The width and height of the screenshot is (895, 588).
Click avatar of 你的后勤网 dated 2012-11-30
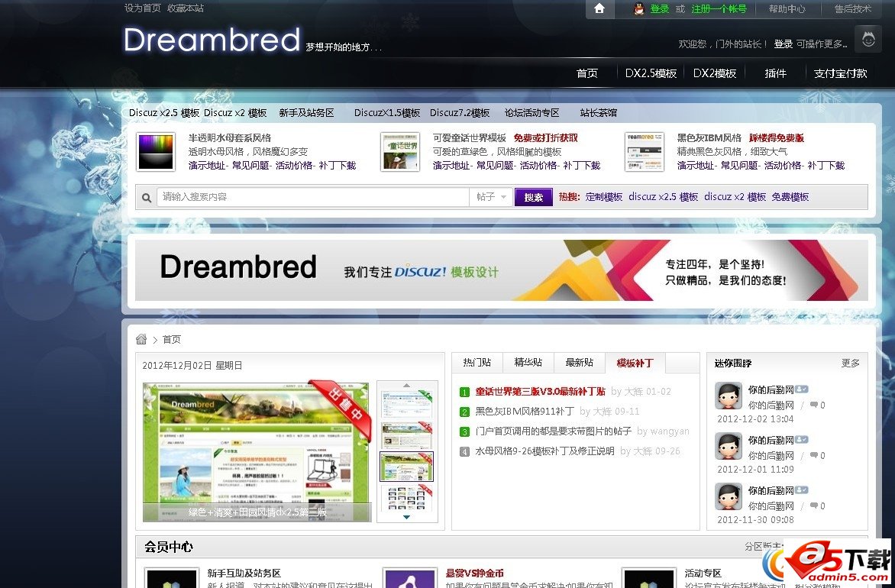pos(729,496)
